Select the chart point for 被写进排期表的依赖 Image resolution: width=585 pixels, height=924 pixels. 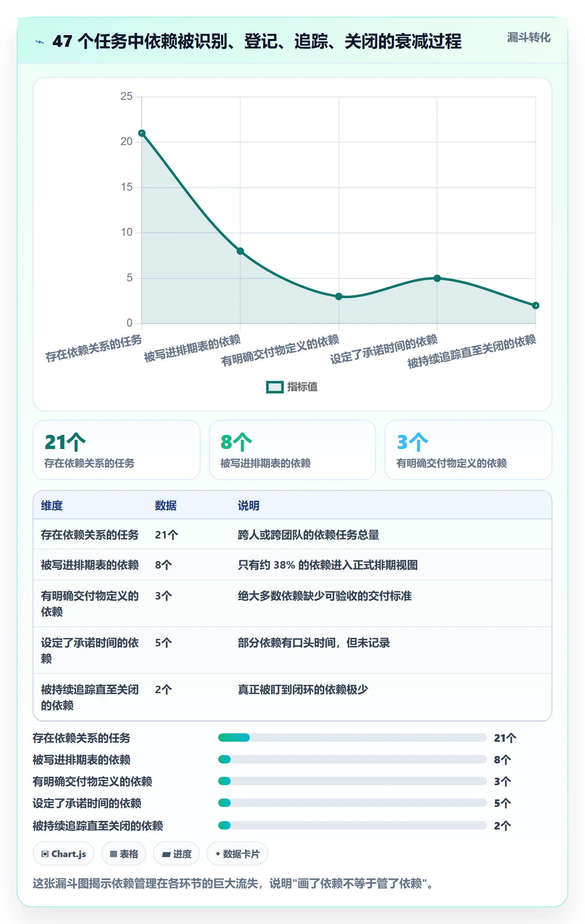click(x=240, y=251)
